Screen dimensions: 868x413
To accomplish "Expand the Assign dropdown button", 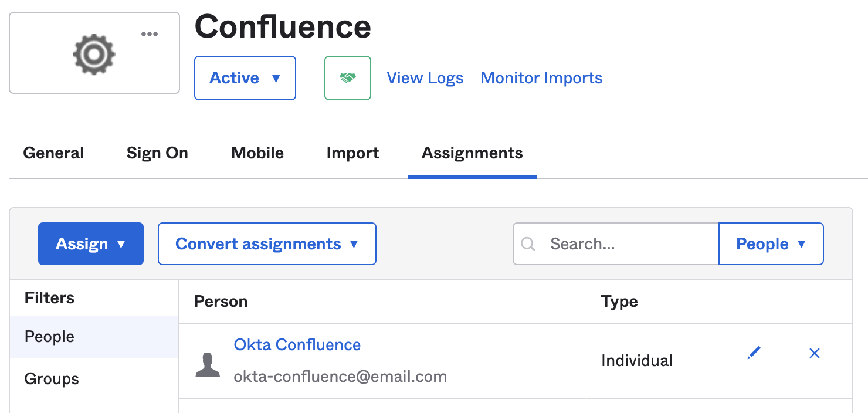I will point(91,244).
